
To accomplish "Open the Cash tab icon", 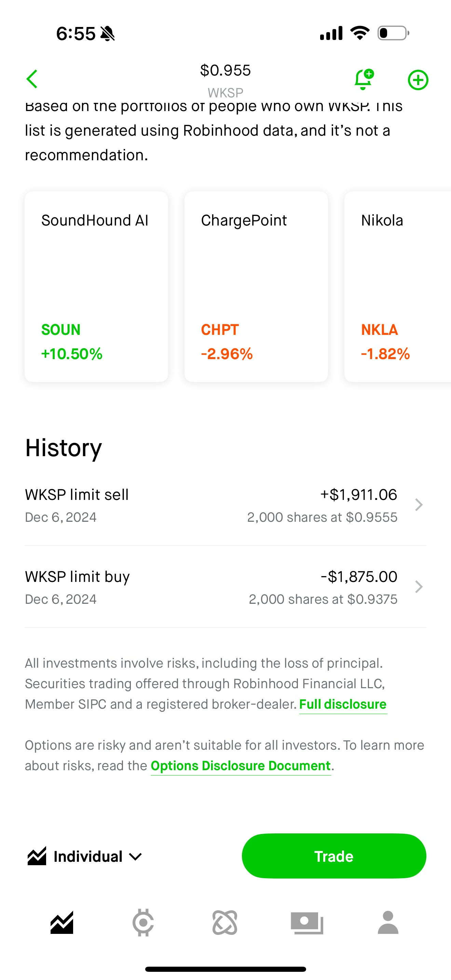I will (x=307, y=923).
